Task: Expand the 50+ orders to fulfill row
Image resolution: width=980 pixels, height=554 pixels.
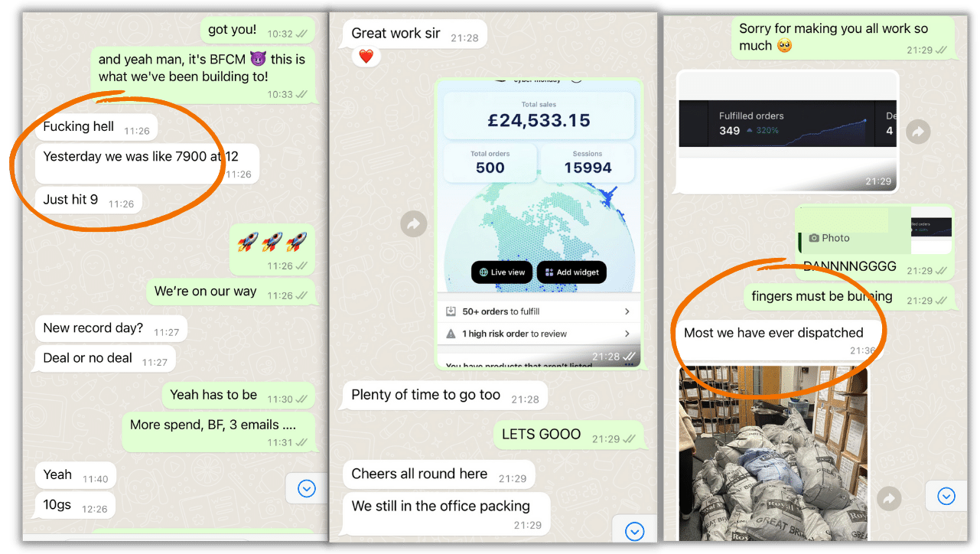Action: (538, 311)
